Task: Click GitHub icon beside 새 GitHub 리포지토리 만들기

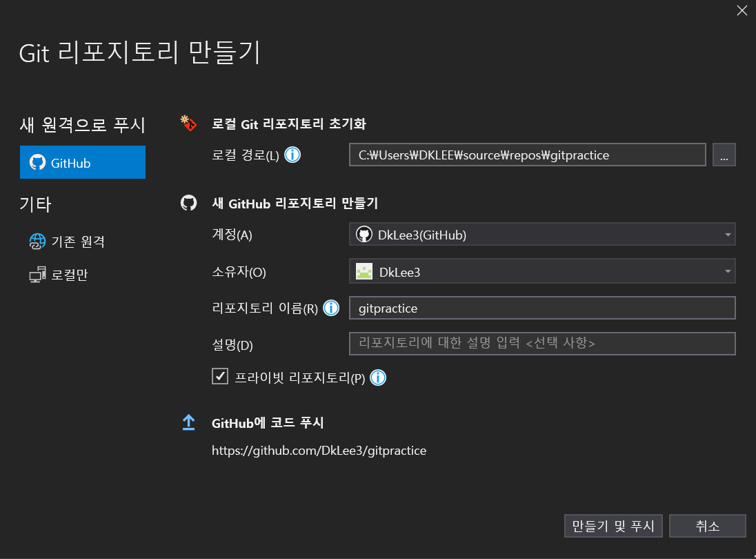Action: point(188,203)
